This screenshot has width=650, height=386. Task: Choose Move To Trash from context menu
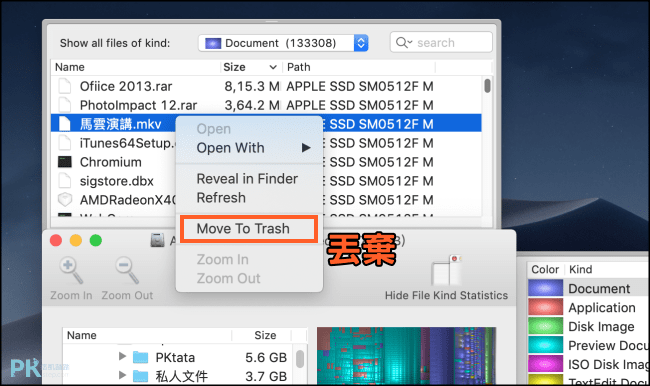249,228
